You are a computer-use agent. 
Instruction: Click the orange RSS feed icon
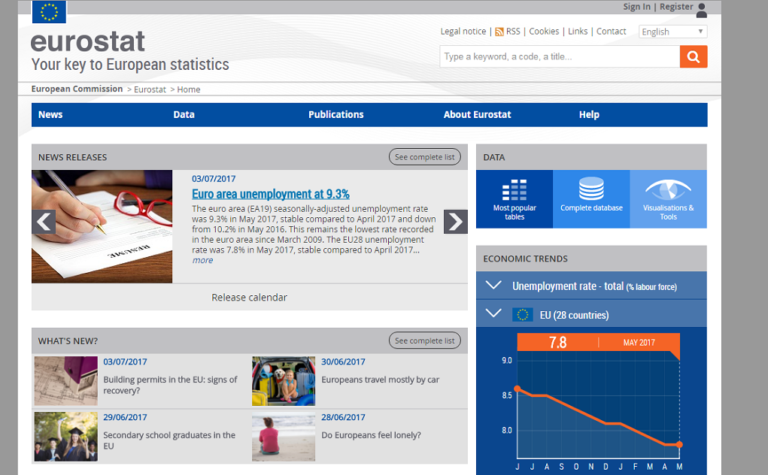[499, 32]
